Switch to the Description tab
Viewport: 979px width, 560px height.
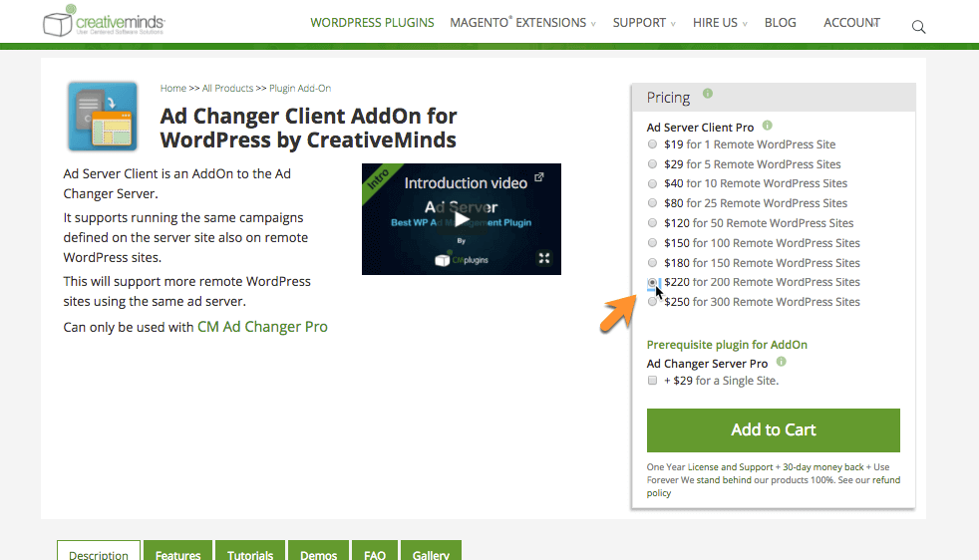pos(99,552)
